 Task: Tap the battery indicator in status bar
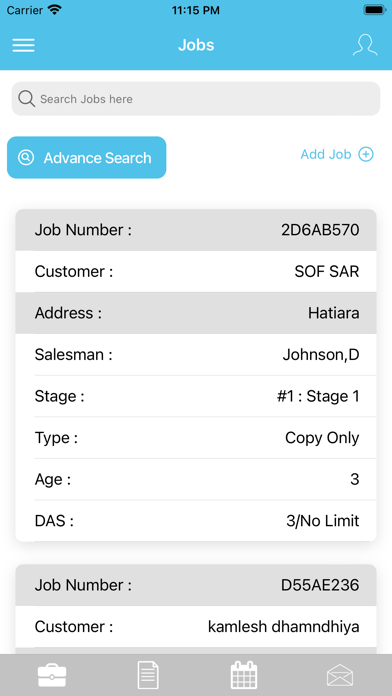pyautogui.click(x=375, y=10)
